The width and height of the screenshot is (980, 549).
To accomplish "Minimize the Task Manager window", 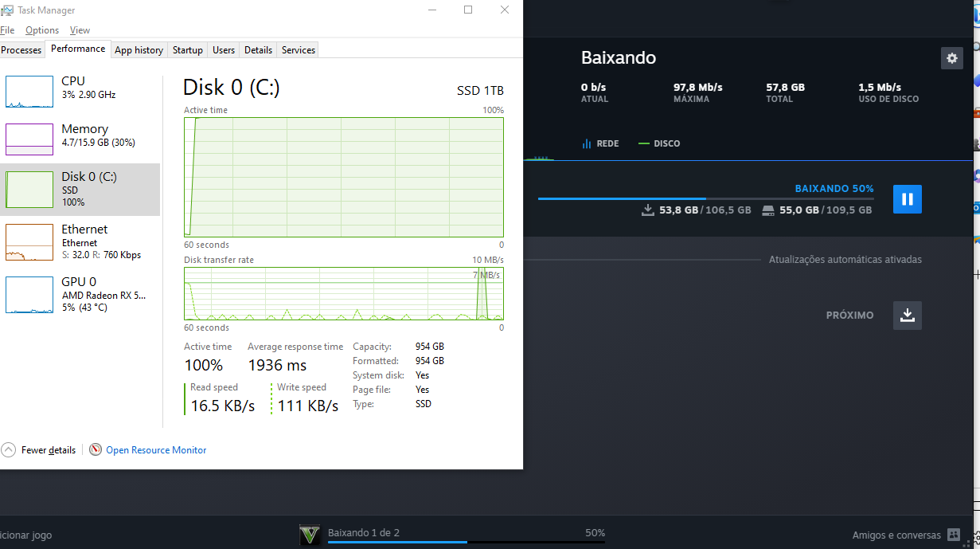I will click(431, 10).
